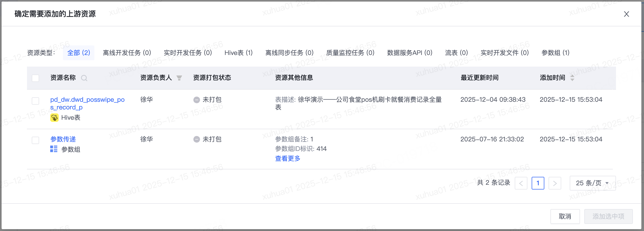The width and height of the screenshot is (644, 231).
Task: Open the 资源负责人 filter funnel icon
Action: tap(179, 78)
